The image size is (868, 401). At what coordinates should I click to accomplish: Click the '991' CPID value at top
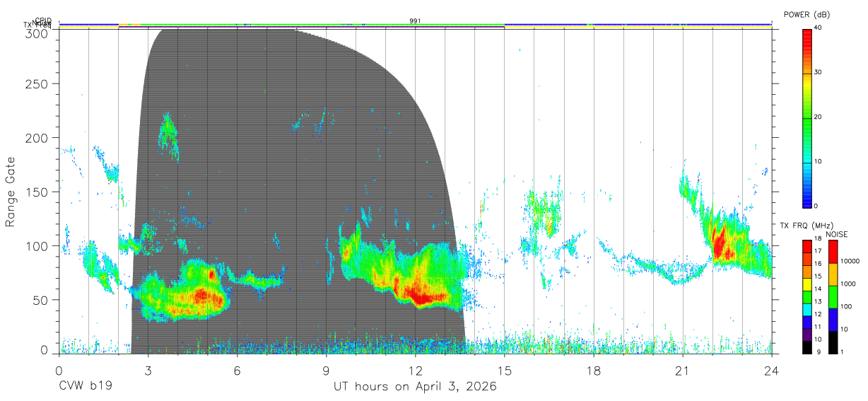coord(415,21)
